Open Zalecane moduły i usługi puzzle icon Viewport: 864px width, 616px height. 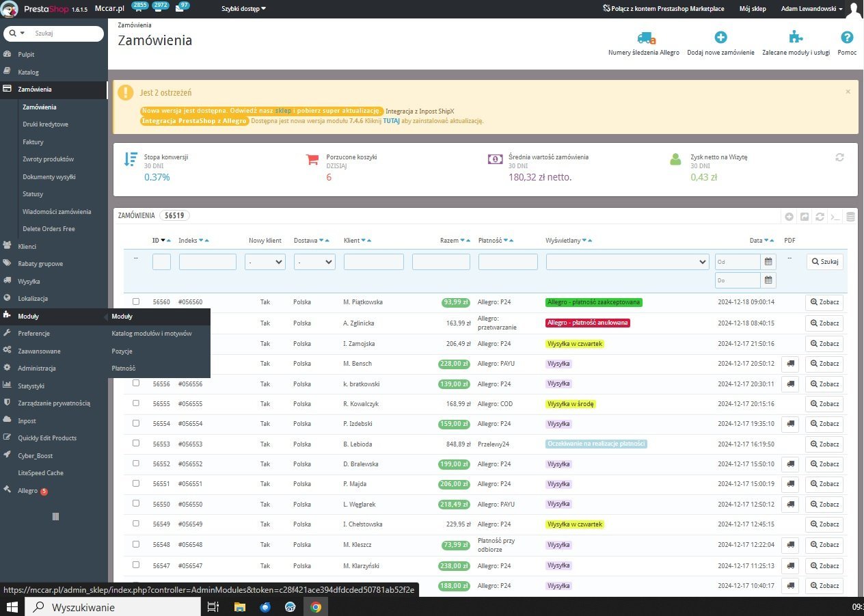(x=796, y=38)
